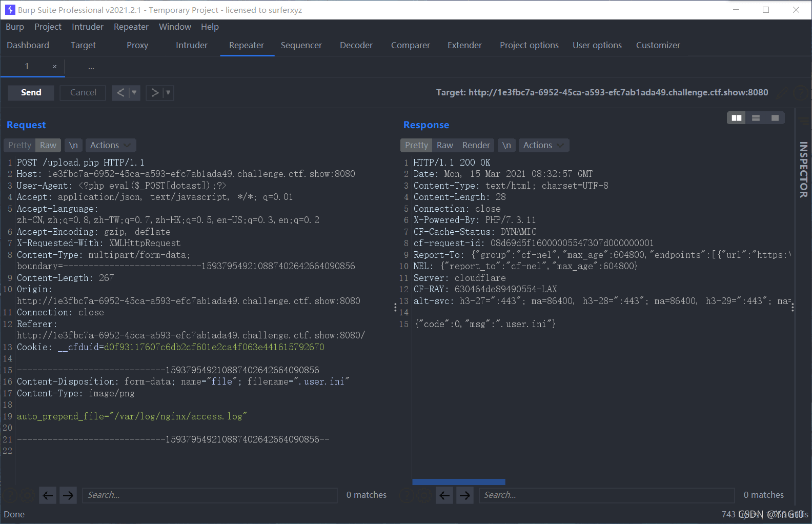Expand the Response Actions dropdown
The image size is (812, 524).
point(544,145)
